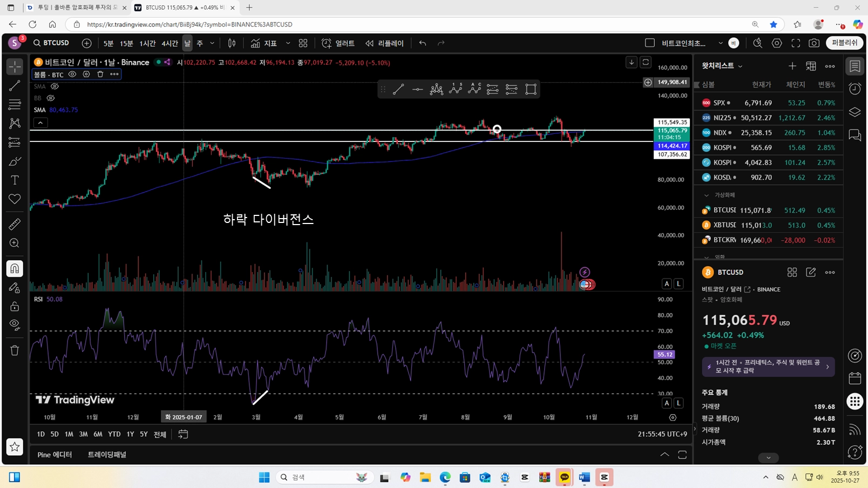Image resolution: width=868 pixels, height=488 pixels.
Task: Pick the ruler measure tool
Action: (x=15, y=223)
